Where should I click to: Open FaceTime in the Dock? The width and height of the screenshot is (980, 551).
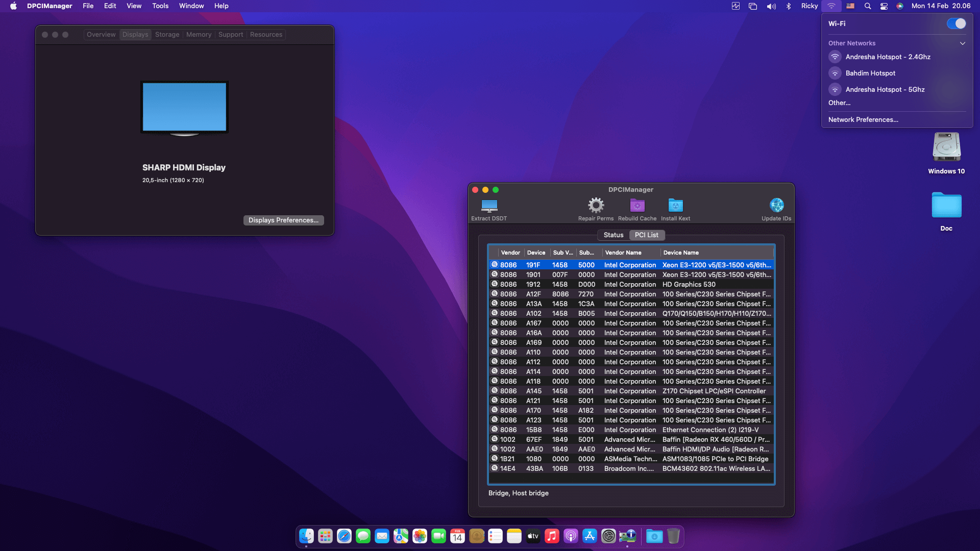click(x=438, y=536)
